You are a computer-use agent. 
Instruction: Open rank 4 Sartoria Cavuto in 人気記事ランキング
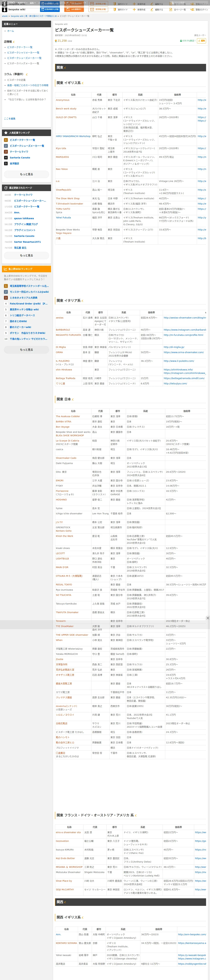[x=20, y=157]
